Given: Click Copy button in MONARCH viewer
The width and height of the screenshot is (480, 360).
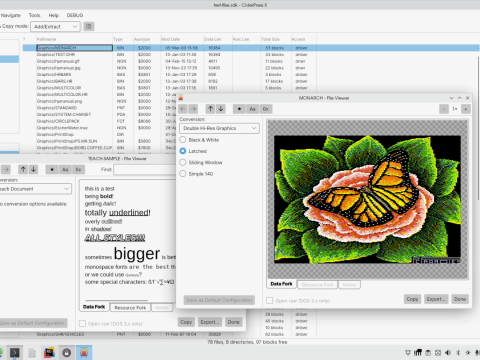Looking at the screenshot, I should [412, 299].
